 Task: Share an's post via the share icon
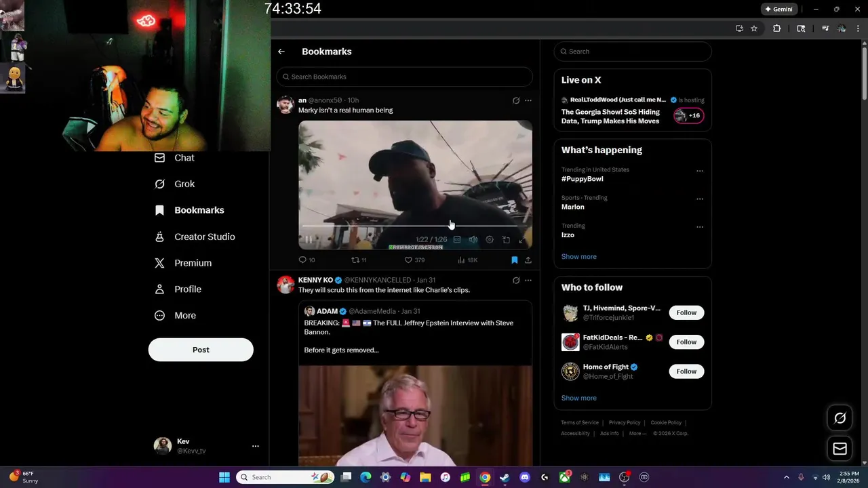528,260
